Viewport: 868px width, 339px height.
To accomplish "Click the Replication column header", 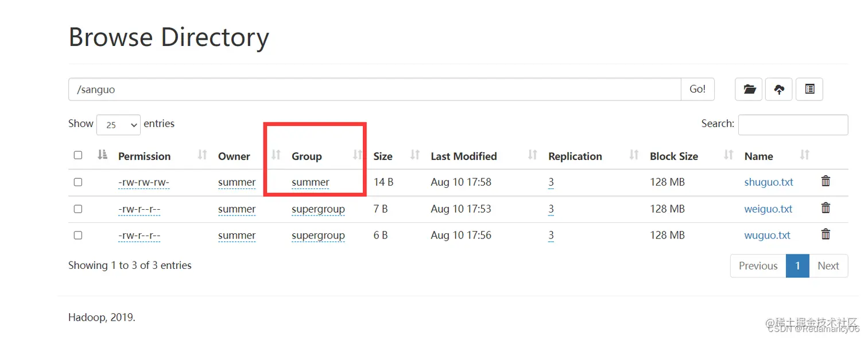I will coord(575,156).
